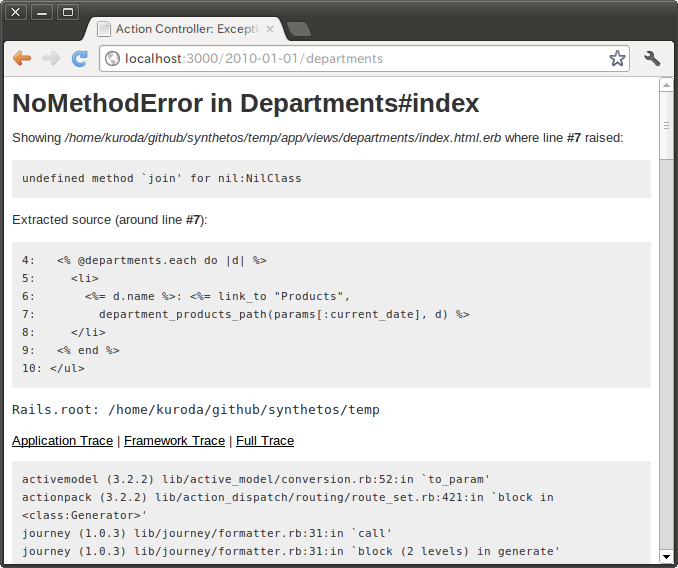Show the Framework Trace link
This screenshot has height=568, width=678.
click(x=174, y=441)
